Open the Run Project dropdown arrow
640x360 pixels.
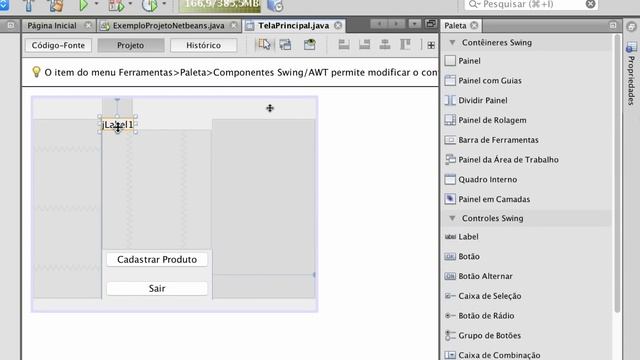[x=97, y=4]
